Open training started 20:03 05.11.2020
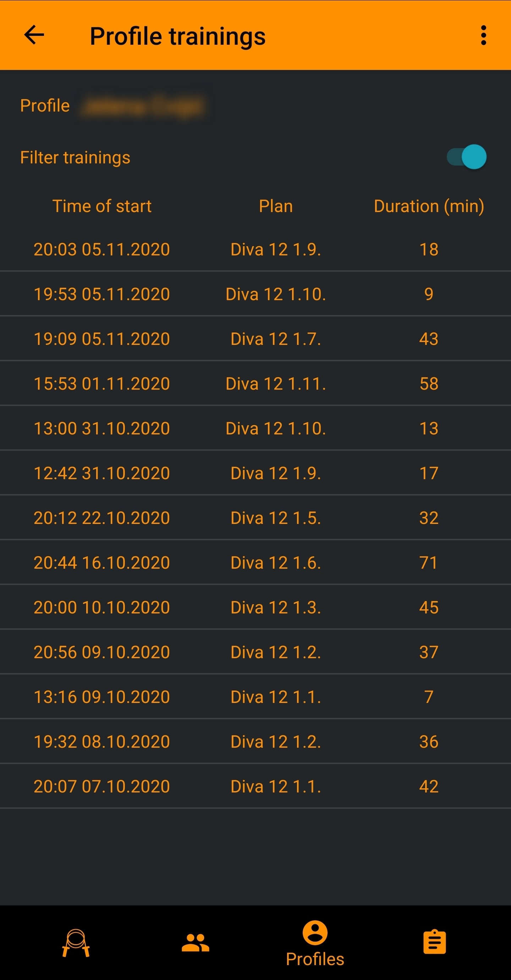 pyautogui.click(x=255, y=249)
